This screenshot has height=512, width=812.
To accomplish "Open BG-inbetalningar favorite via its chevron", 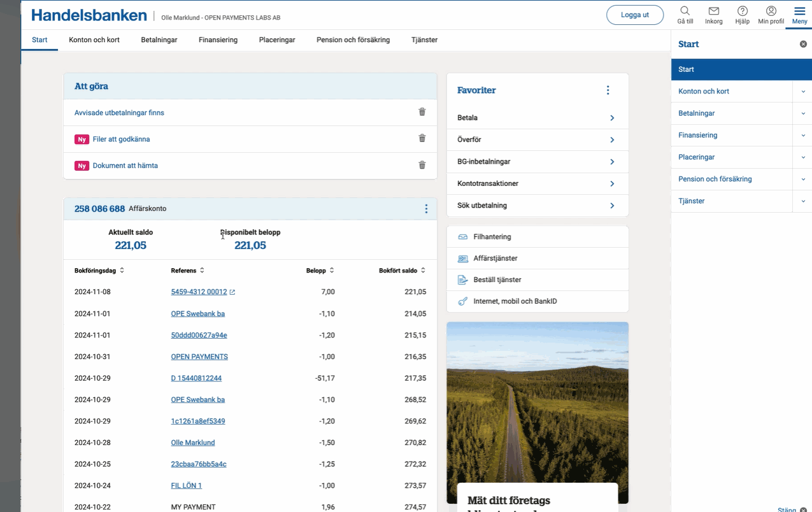I will (x=612, y=162).
